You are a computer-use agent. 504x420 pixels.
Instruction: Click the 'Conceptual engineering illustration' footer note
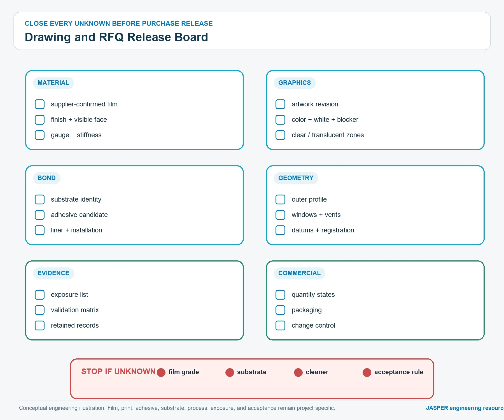coord(177,408)
